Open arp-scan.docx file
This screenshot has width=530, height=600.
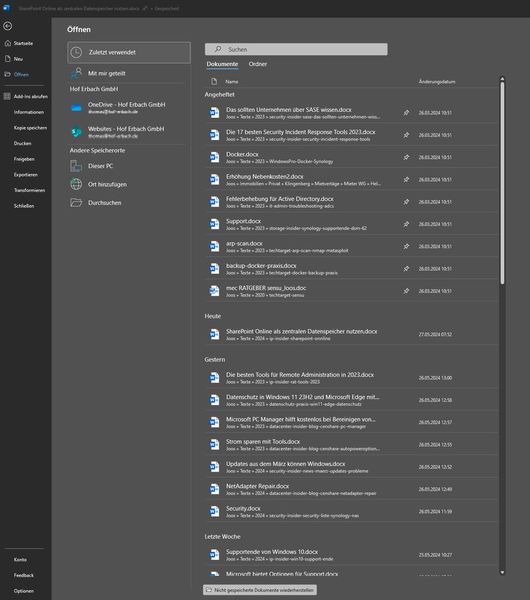tap(351, 246)
